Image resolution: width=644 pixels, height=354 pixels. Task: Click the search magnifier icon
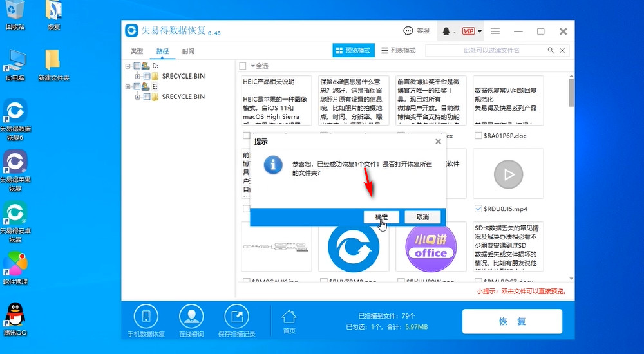coord(551,50)
